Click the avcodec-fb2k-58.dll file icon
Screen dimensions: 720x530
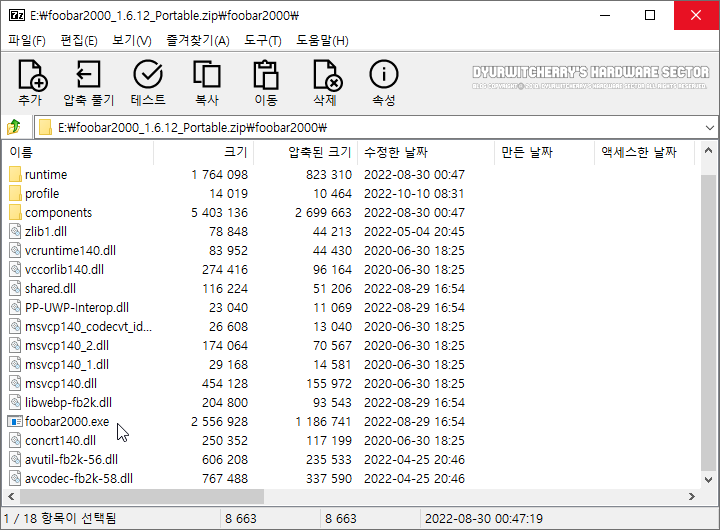15,479
